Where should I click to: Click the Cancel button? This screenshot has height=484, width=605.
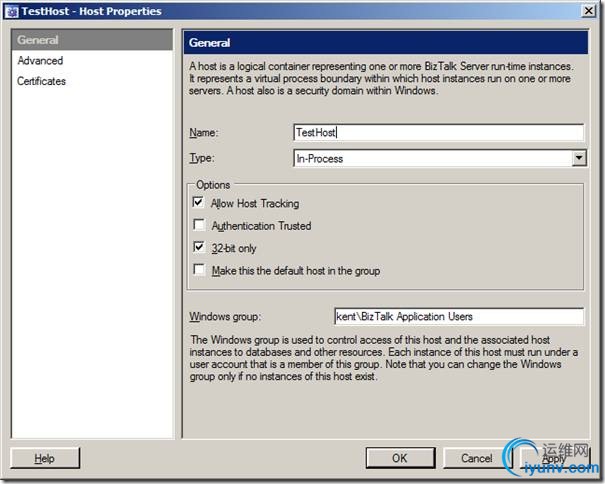point(477,458)
